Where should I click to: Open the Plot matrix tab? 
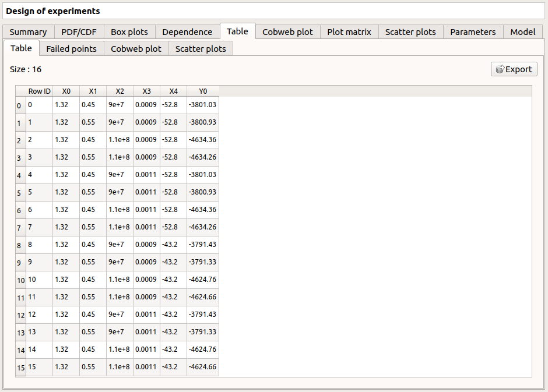(349, 32)
